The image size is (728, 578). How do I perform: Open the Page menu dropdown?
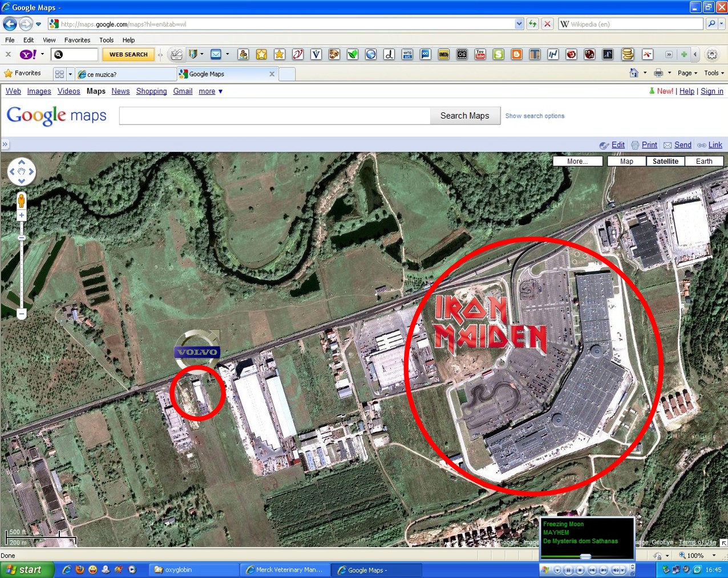[x=687, y=73]
